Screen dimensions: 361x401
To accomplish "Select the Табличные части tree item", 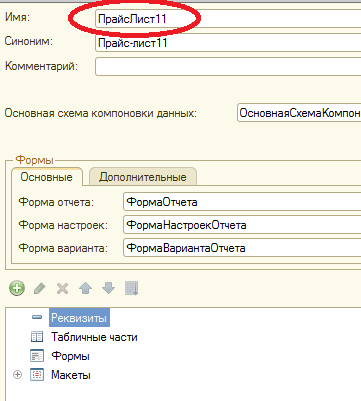I will (94, 337).
